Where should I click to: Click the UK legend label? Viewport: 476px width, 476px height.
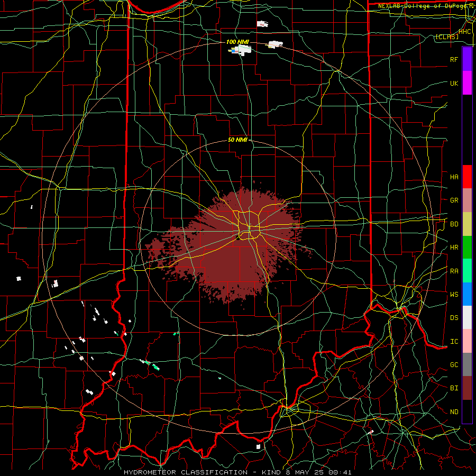tap(454, 83)
